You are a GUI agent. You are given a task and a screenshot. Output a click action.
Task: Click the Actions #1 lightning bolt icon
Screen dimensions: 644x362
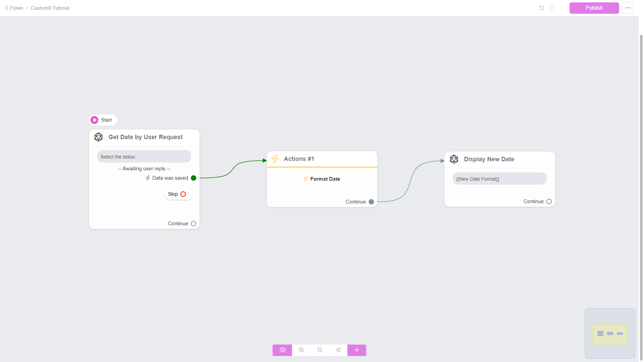coord(275,159)
